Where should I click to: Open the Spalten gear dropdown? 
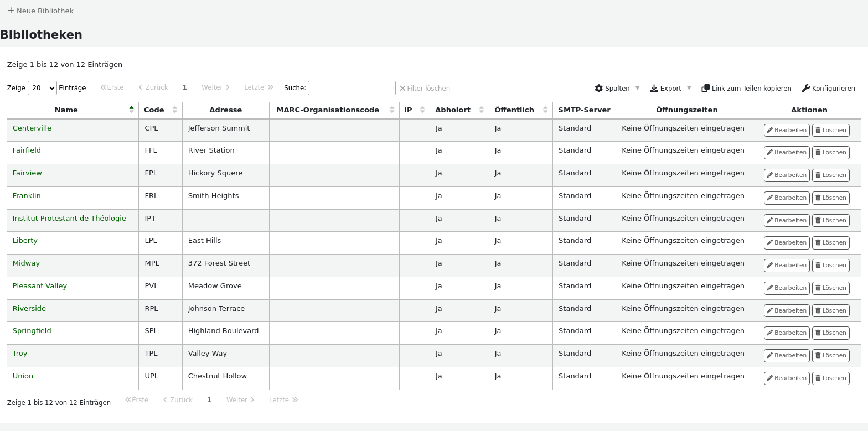(617, 88)
